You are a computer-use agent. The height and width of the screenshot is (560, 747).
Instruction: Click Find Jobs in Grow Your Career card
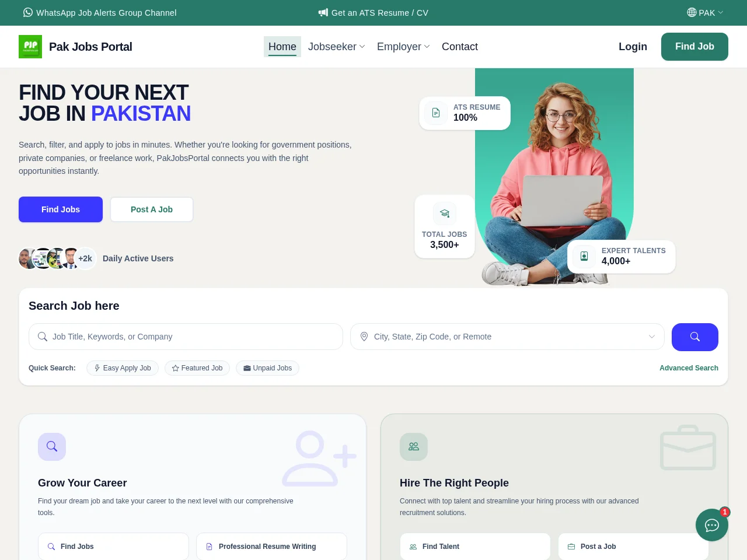click(x=113, y=547)
